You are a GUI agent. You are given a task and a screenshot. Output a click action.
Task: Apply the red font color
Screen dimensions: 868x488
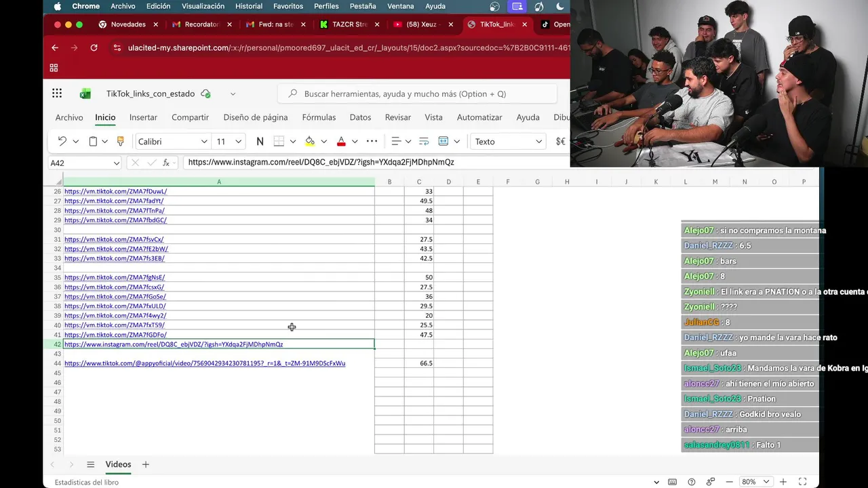point(341,141)
